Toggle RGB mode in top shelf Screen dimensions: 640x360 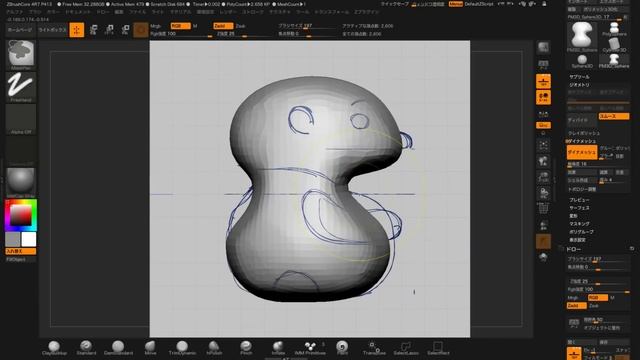point(180,26)
